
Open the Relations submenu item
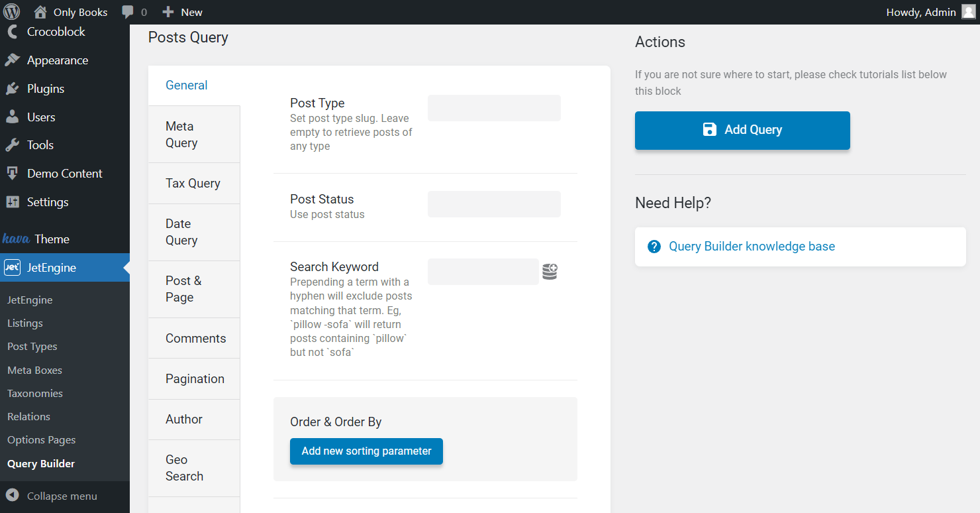tap(28, 417)
